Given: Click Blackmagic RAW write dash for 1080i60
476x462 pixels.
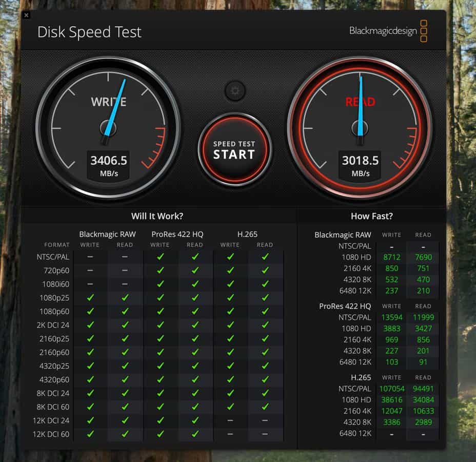Looking at the screenshot, I should [x=90, y=284].
